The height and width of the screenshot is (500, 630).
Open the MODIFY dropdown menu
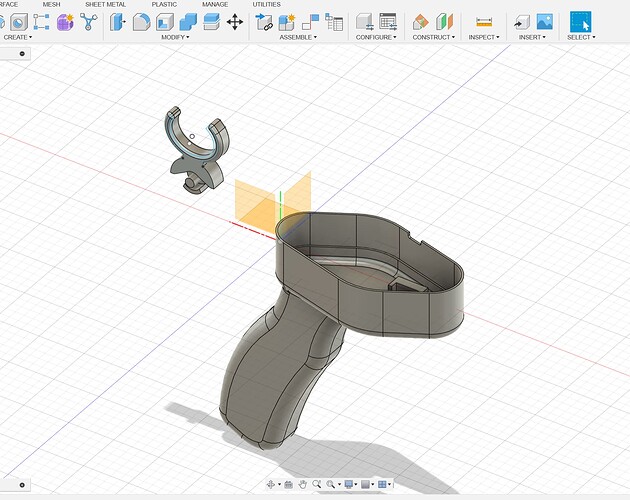[175, 37]
